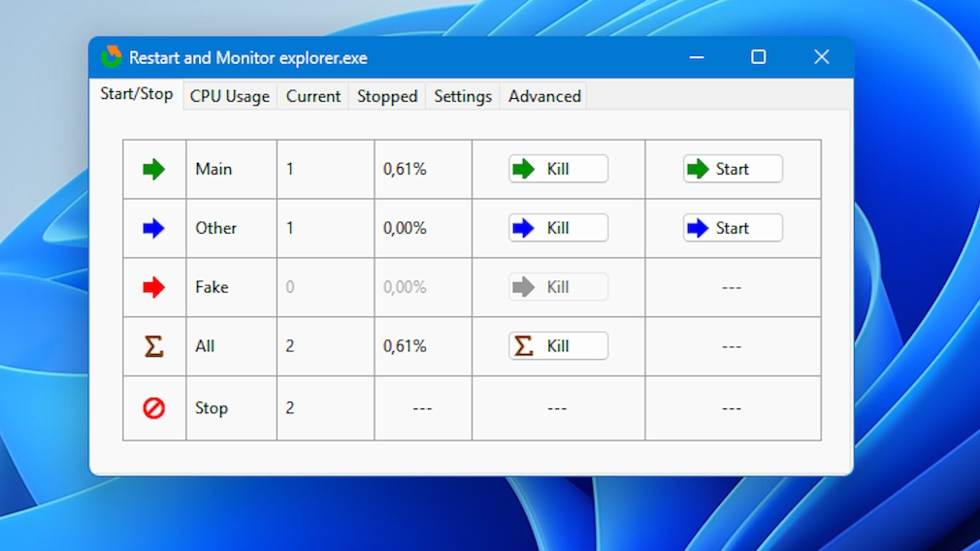
Task: Click the red prohibited icon in Stop row
Action: click(153, 408)
